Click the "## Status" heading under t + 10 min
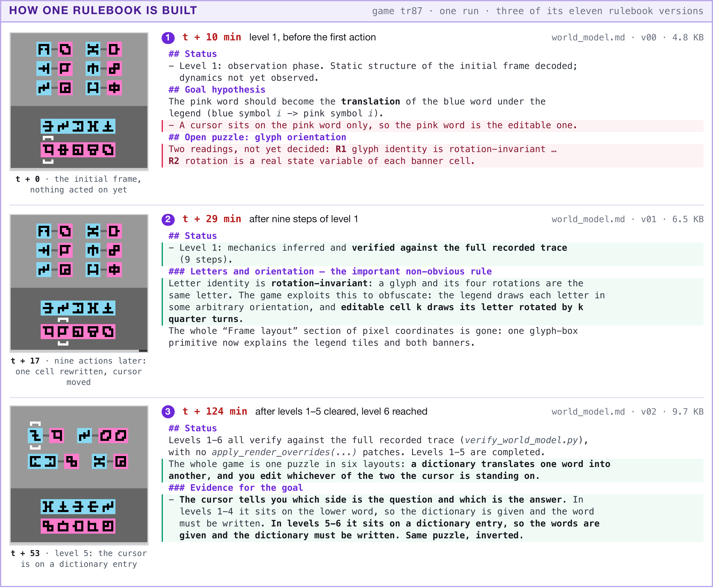713x588 pixels. click(x=193, y=54)
